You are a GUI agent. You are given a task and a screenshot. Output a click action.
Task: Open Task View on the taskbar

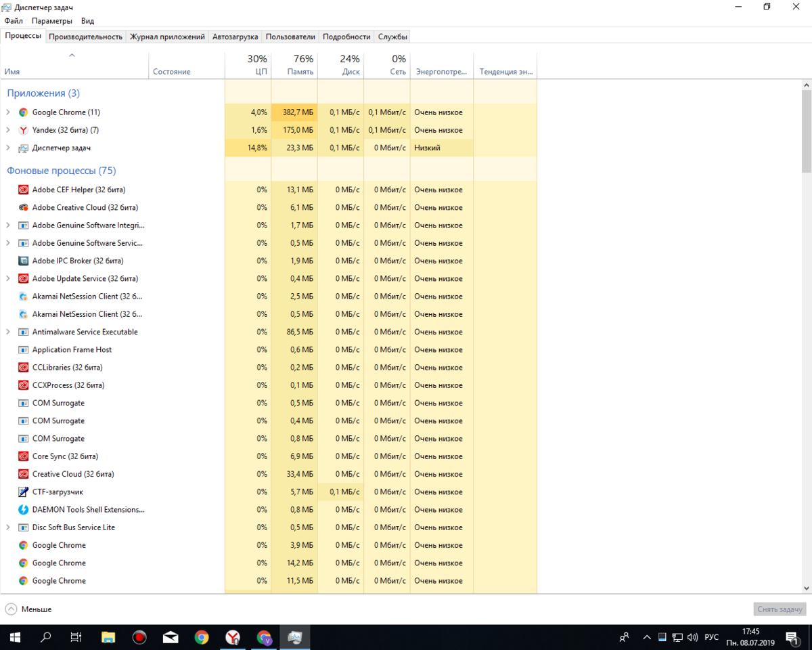click(76, 637)
